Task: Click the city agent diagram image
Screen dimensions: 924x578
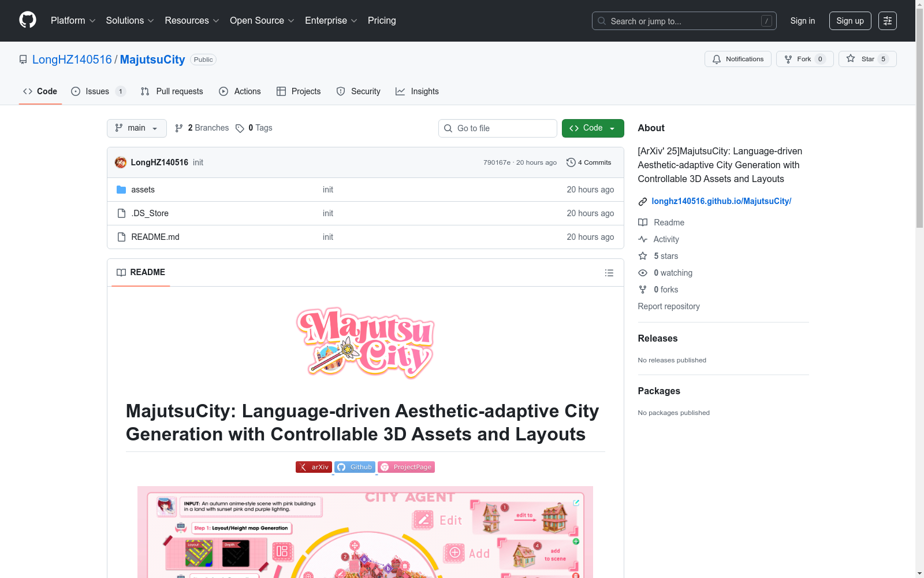Action: click(x=365, y=532)
